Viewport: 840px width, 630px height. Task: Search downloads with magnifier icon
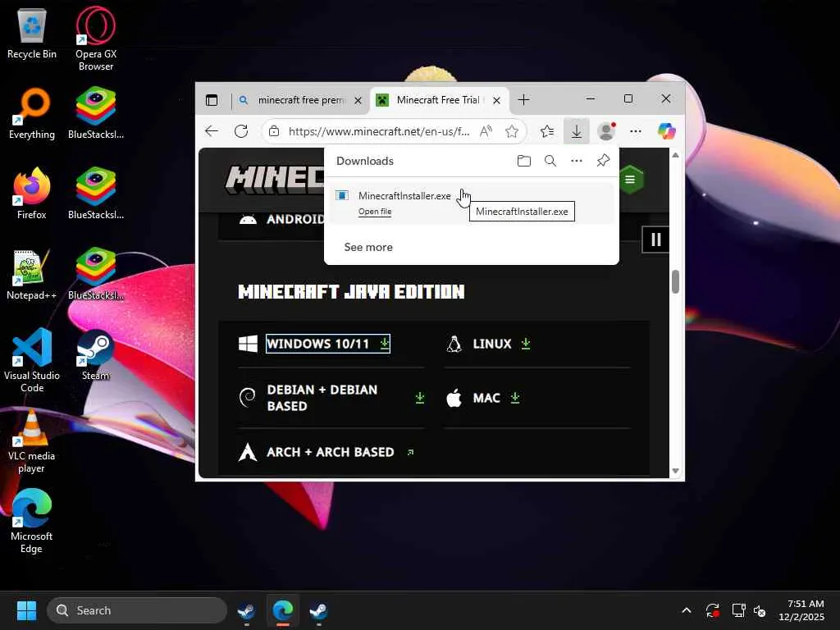click(x=550, y=161)
